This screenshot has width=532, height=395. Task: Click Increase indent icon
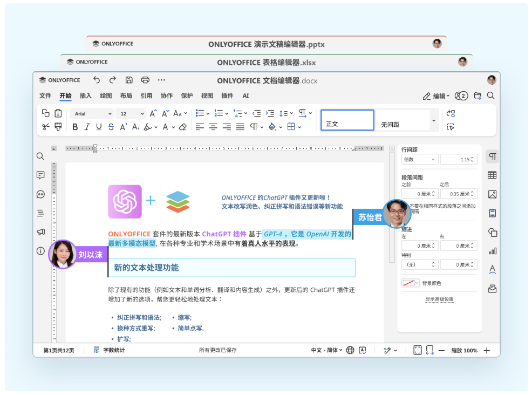point(270,113)
